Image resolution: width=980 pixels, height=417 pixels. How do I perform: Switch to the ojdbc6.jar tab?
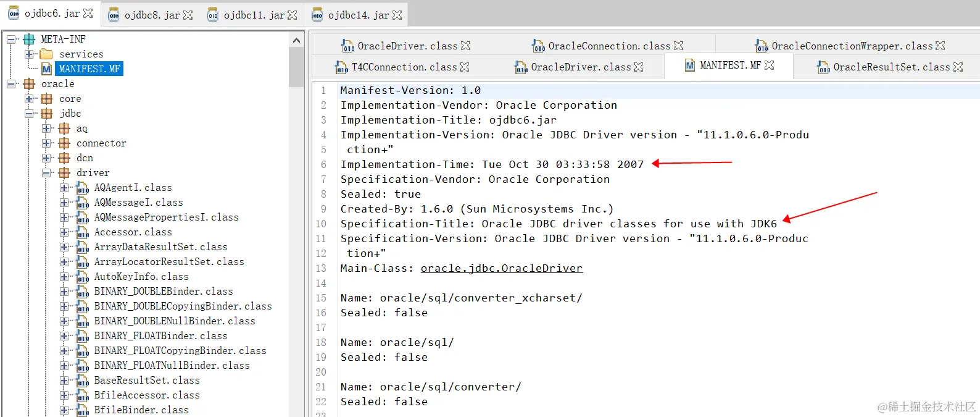[52, 14]
